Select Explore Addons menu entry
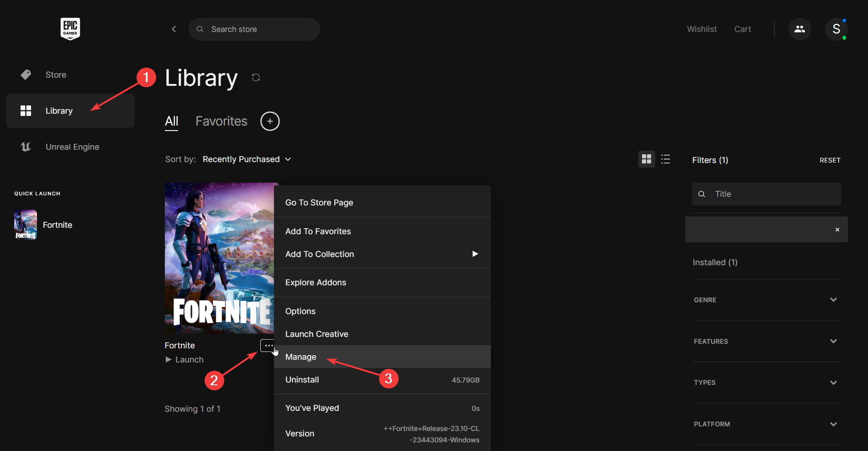The width and height of the screenshot is (868, 451). [x=382, y=283]
